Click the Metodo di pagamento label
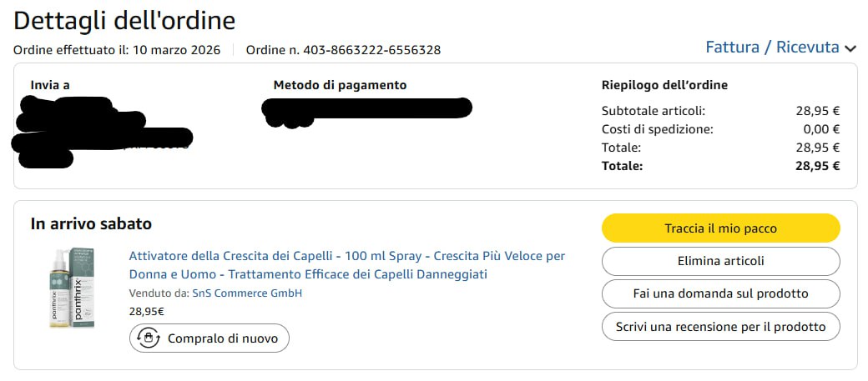 click(x=340, y=85)
